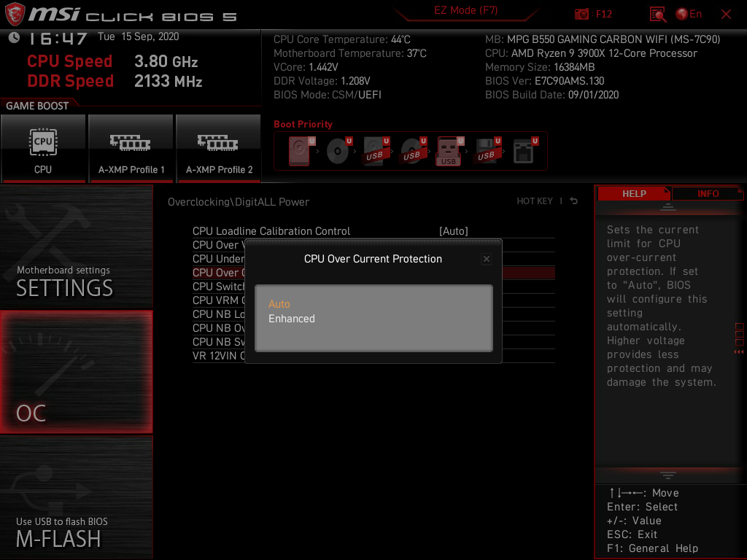Open the Motherboard SETTINGS section
The height and width of the screenshot is (560, 747).
tap(76, 246)
